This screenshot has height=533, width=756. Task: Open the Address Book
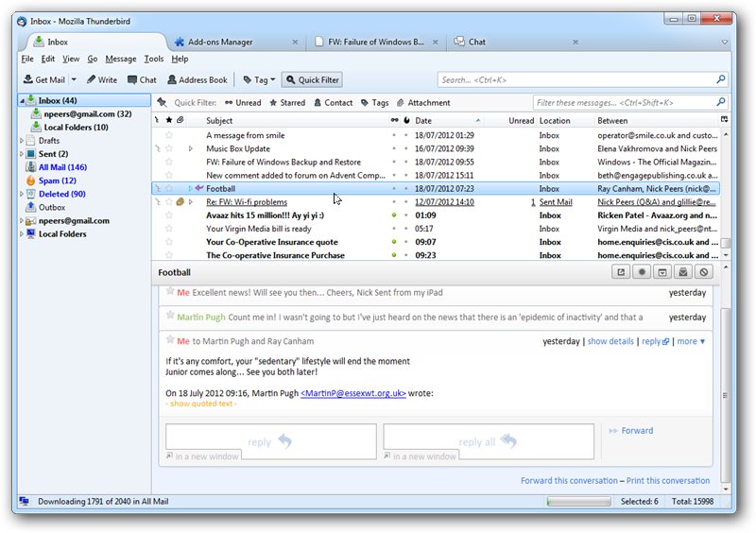coord(197,80)
